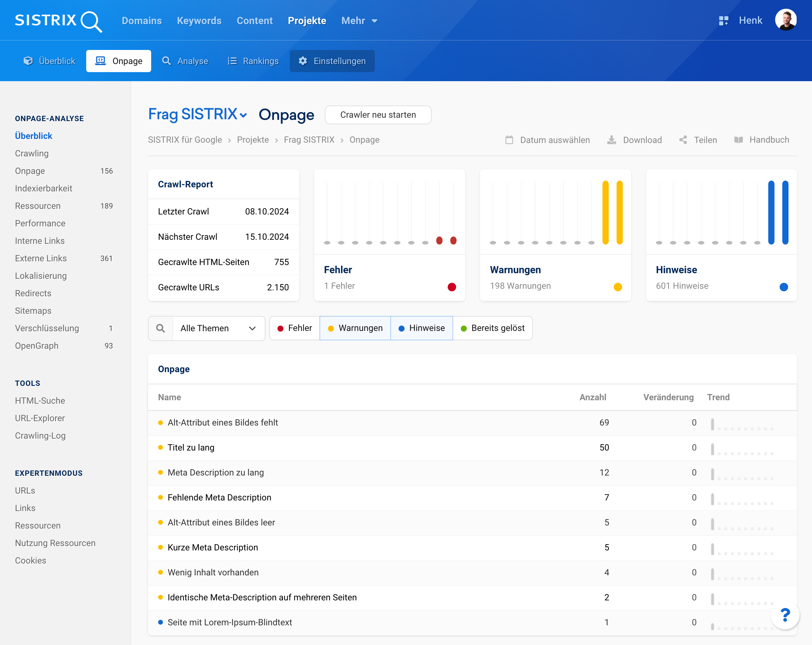Viewport: 812px width, 645px height.
Task: Toggle the Warnungen filter
Action: click(355, 328)
